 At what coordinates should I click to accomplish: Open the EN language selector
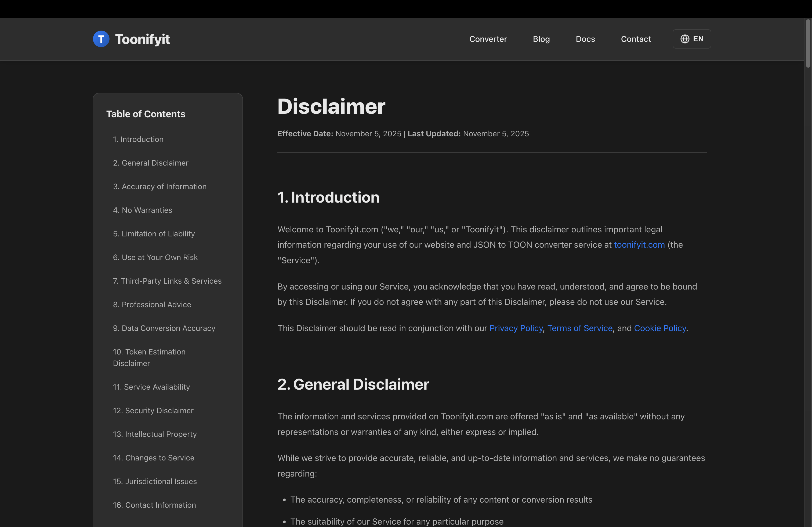tap(691, 39)
